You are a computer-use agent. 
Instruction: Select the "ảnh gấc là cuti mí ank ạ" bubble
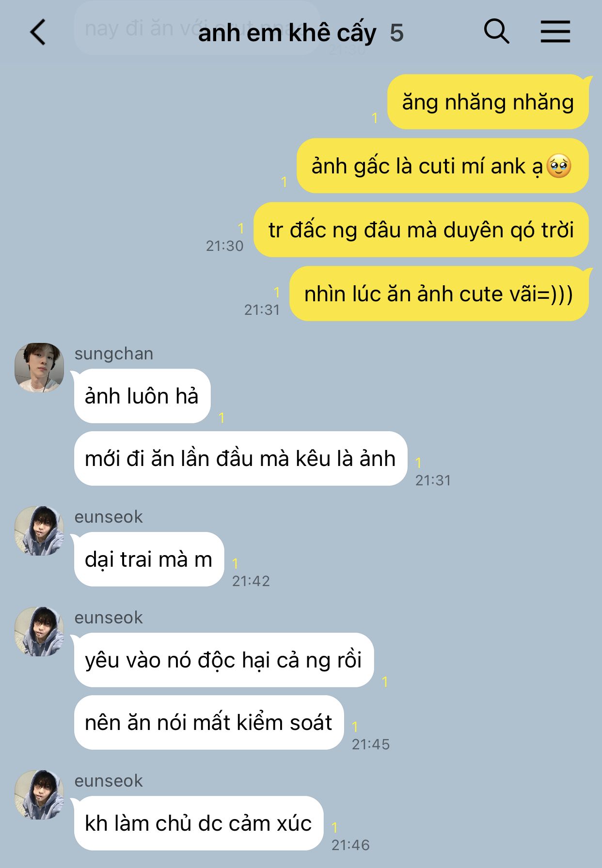click(x=443, y=166)
